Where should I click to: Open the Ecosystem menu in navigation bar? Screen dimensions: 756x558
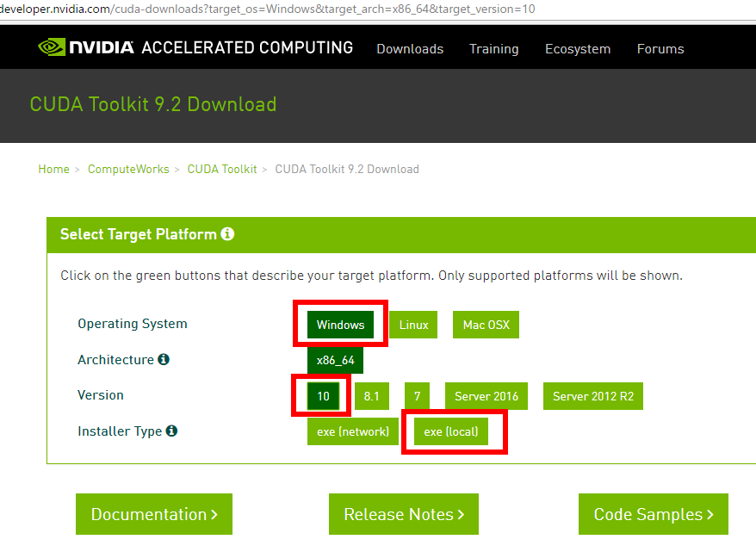click(578, 49)
